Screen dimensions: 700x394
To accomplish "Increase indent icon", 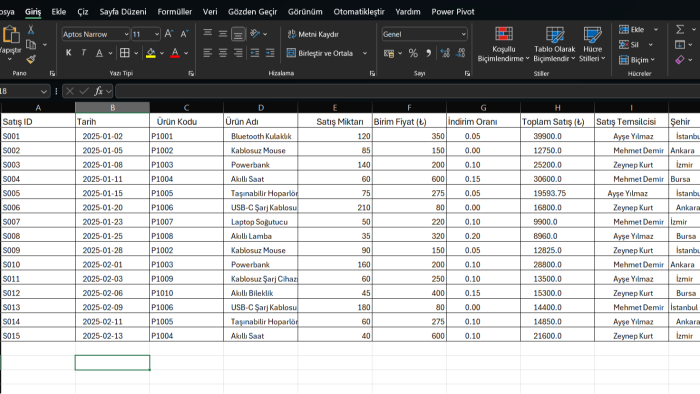I will coord(270,53).
